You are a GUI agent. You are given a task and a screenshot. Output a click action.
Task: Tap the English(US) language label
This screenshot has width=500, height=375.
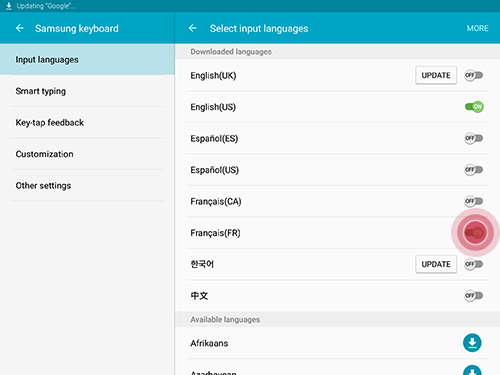213,107
